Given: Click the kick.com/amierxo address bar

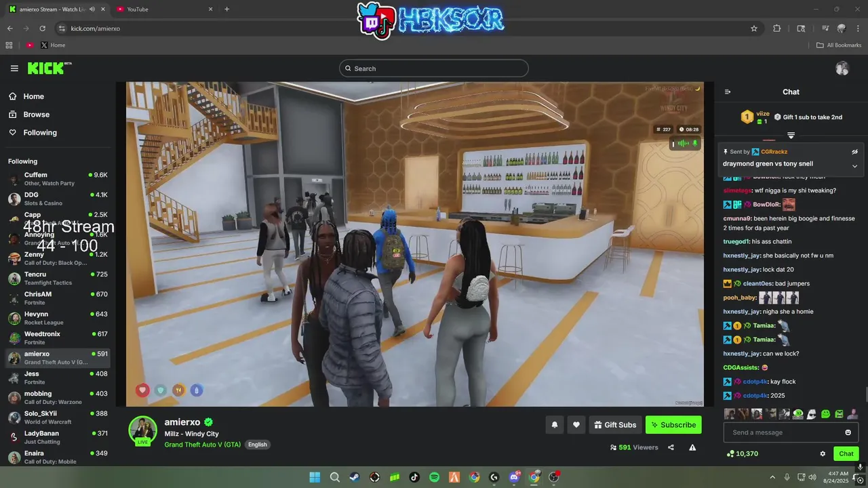Looking at the screenshot, I should point(407,28).
